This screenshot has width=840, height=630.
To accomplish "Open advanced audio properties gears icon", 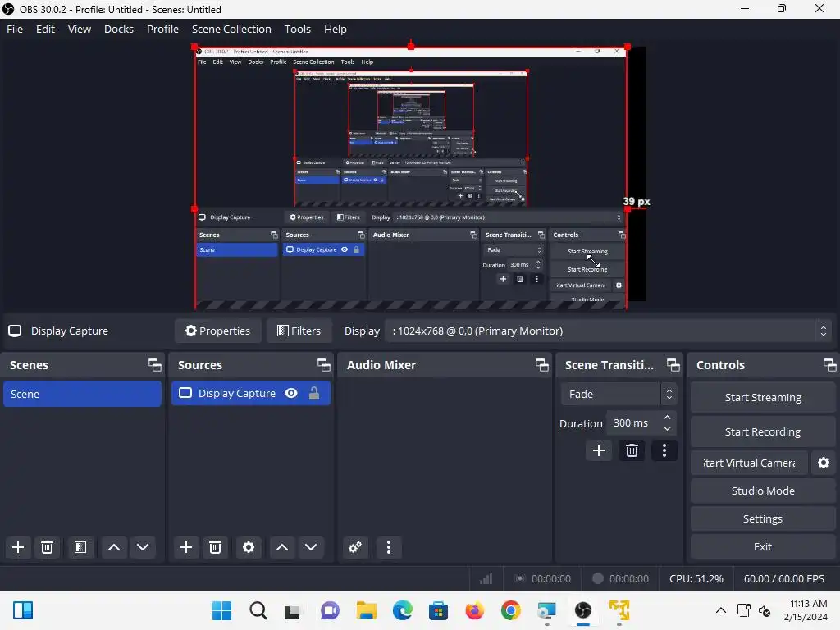I will click(x=355, y=547).
